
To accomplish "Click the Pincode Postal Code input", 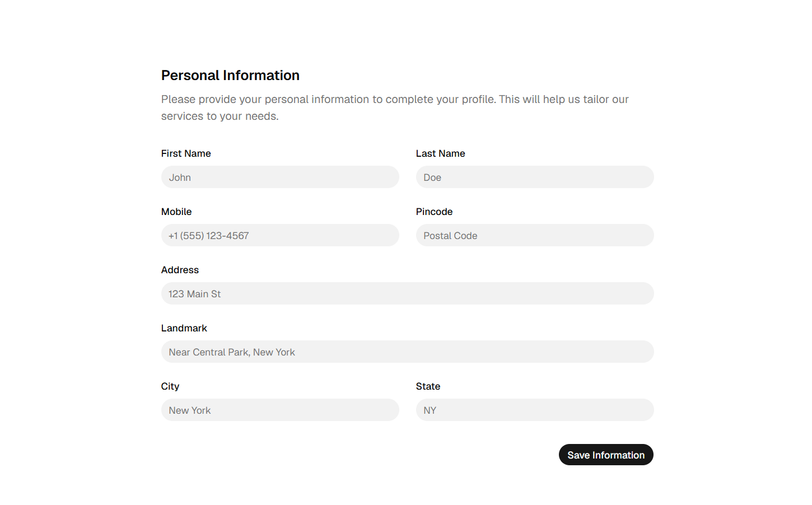I will pos(535,235).
